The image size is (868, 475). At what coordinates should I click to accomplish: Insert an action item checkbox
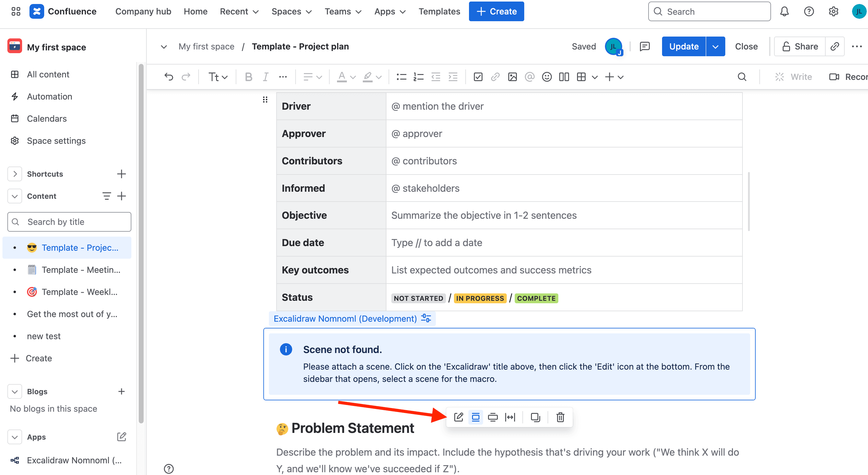pyautogui.click(x=478, y=77)
